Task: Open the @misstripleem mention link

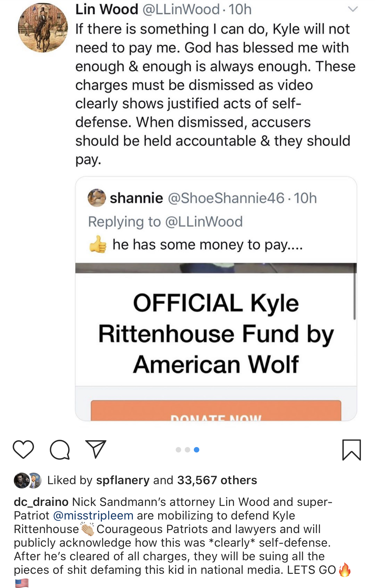Action: [x=93, y=515]
